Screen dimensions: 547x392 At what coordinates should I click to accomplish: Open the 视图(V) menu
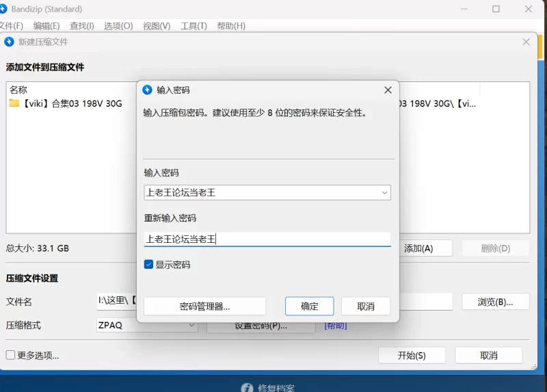(x=157, y=26)
